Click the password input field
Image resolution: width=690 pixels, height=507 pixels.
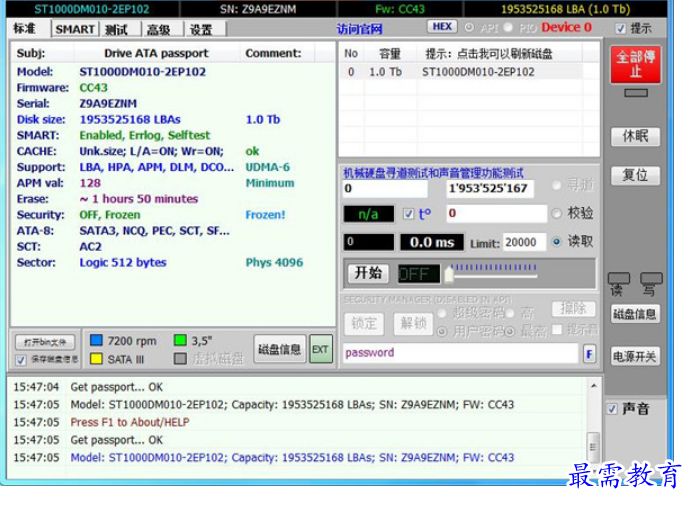(x=460, y=353)
